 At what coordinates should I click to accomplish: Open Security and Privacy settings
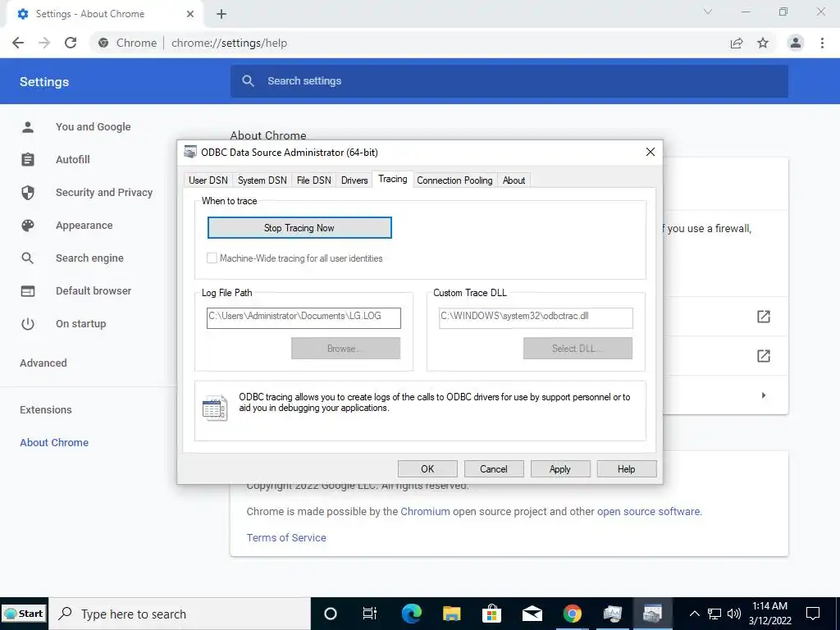(x=104, y=192)
